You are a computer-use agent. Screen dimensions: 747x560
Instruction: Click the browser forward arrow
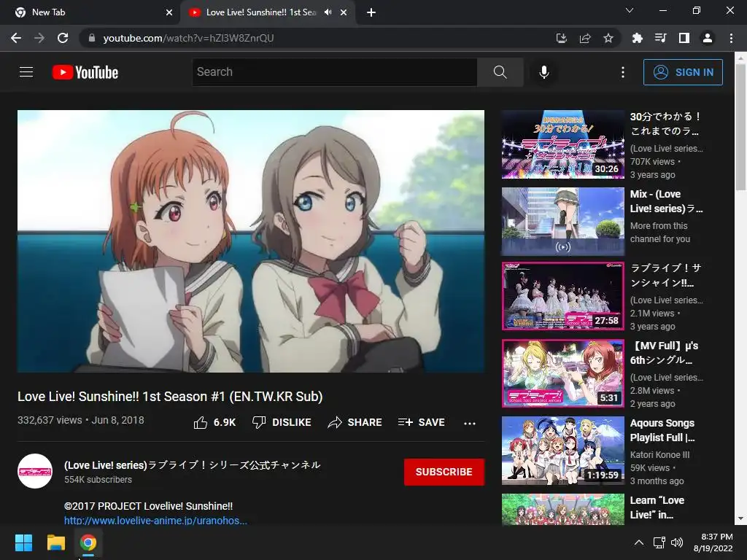pyautogui.click(x=39, y=38)
